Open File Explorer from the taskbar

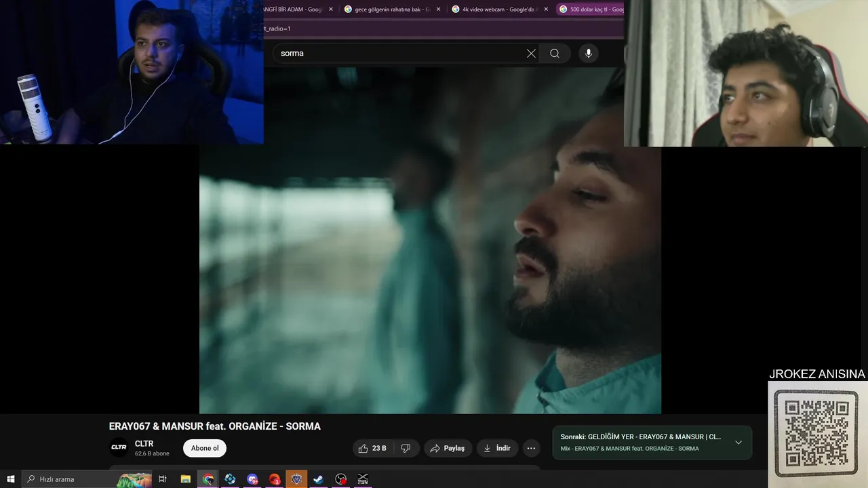point(185,479)
